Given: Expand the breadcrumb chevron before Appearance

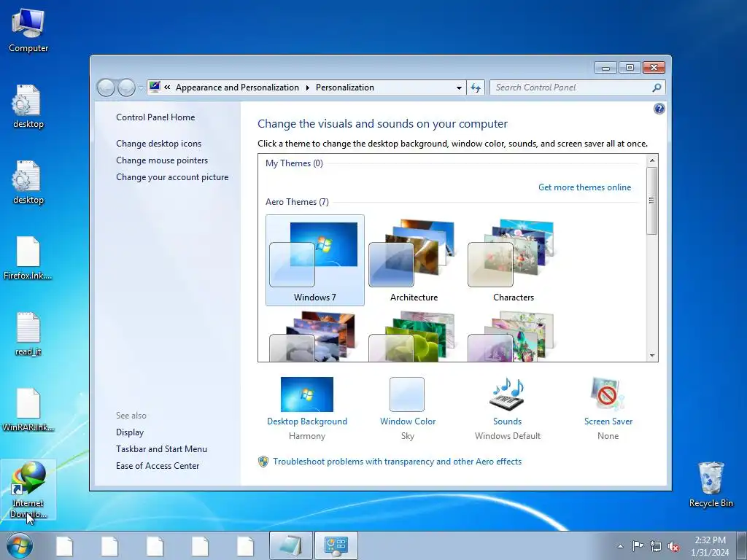Looking at the screenshot, I should coord(167,87).
